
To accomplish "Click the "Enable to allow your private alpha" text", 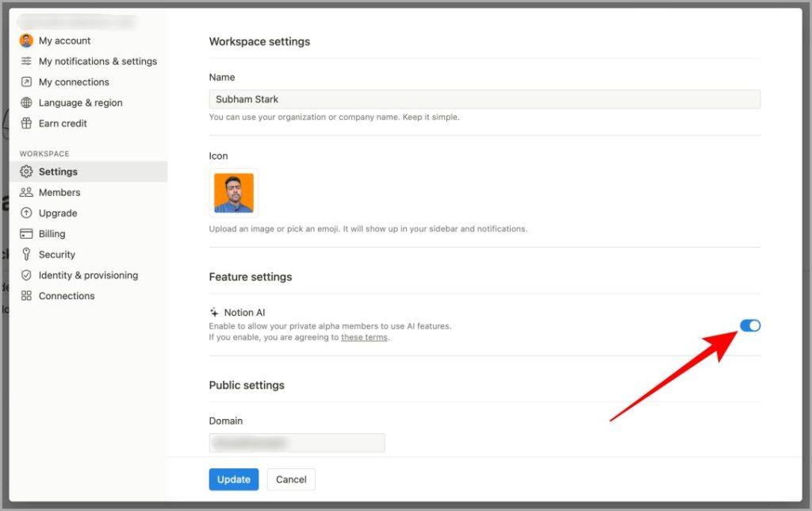I will click(330, 326).
